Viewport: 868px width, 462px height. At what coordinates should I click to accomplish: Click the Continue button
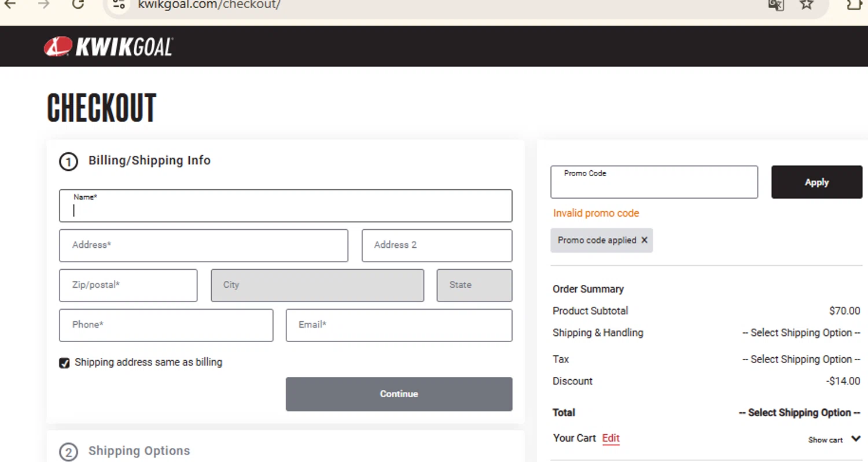pyautogui.click(x=399, y=394)
